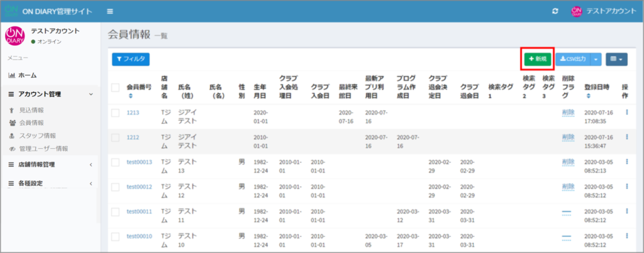Open the column display dropdown button

[616, 59]
